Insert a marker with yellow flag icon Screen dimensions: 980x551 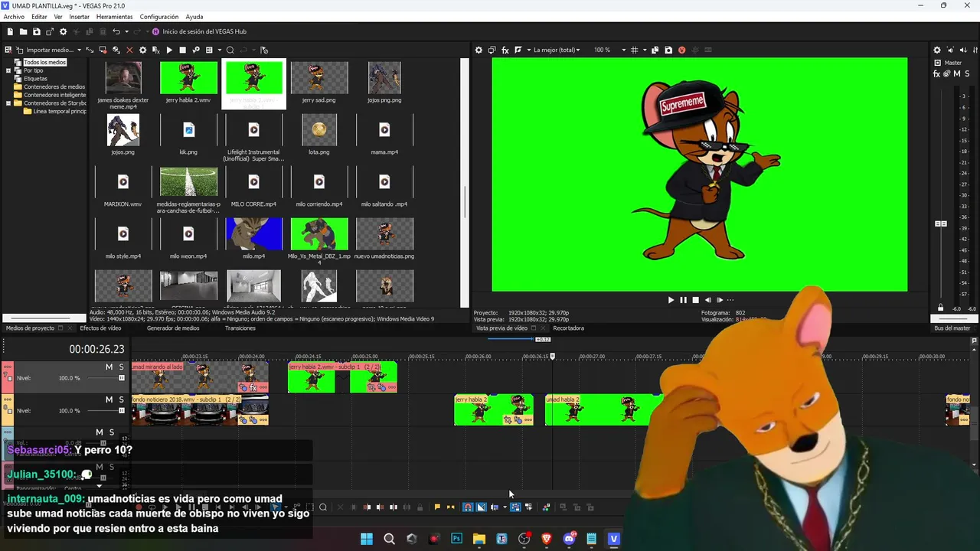(437, 507)
